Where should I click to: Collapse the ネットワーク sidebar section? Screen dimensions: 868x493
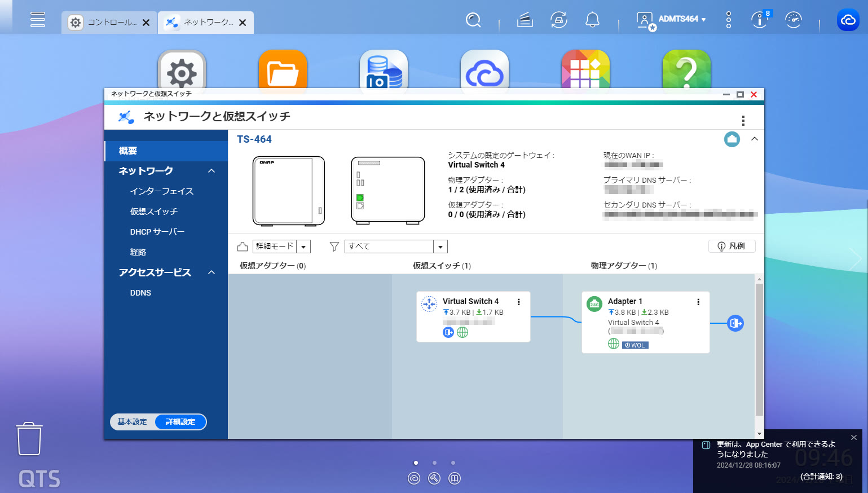(212, 171)
